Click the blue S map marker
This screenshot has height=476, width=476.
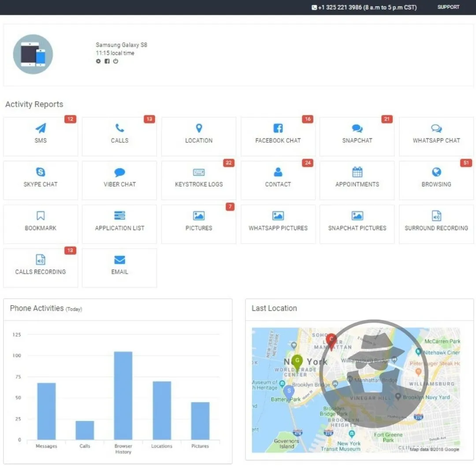point(289,392)
